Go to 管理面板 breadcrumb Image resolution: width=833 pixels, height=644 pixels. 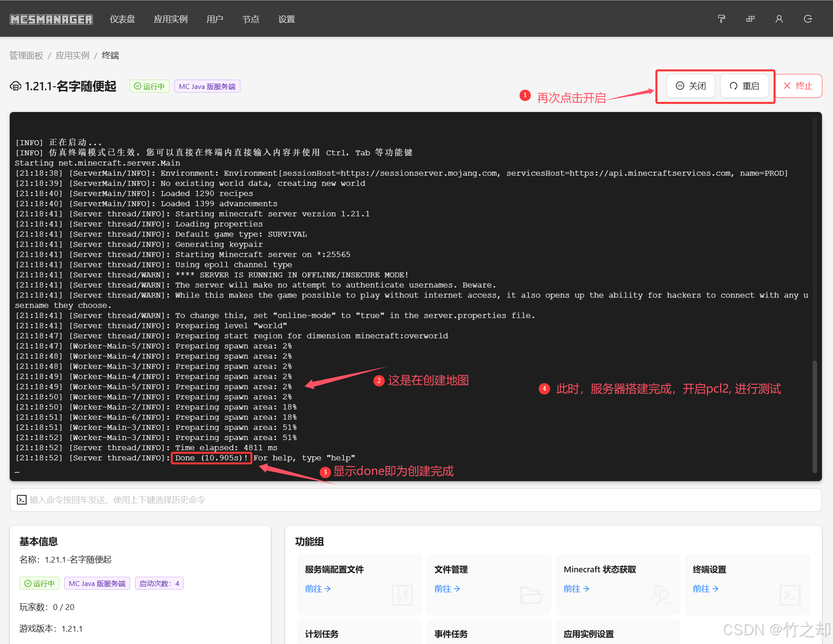click(27, 55)
